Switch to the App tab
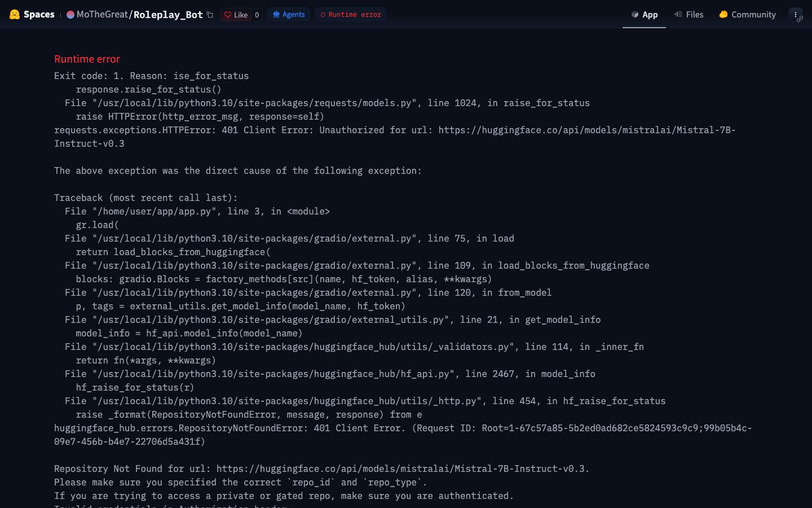812x508 pixels. 644,15
